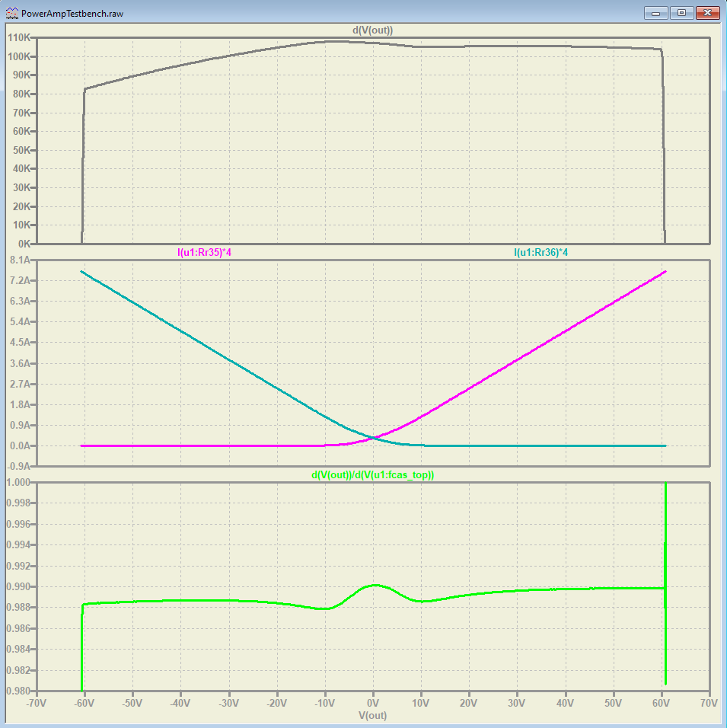Click the 110K tick on the top pane axis
The width and height of the screenshot is (727, 728).
19,37
